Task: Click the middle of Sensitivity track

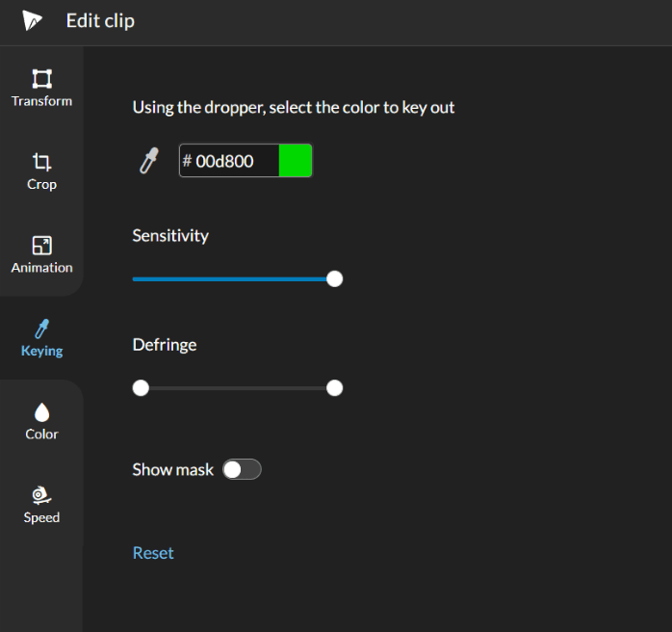Action: click(x=233, y=278)
